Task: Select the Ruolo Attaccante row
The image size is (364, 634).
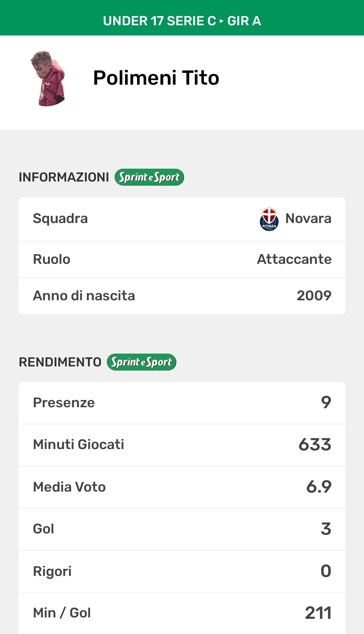Action: 182,259
